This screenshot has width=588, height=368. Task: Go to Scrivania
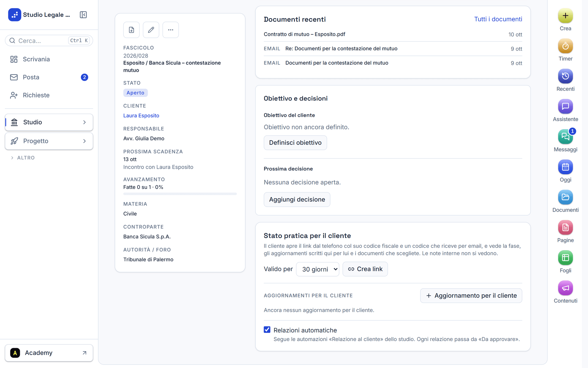pyautogui.click(x=49, y=59)
